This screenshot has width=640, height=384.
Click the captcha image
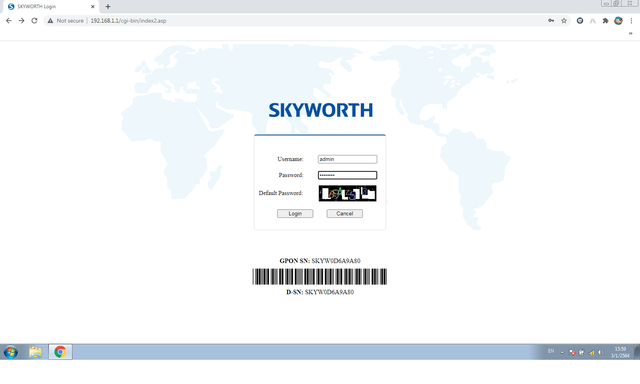point(347,193)
